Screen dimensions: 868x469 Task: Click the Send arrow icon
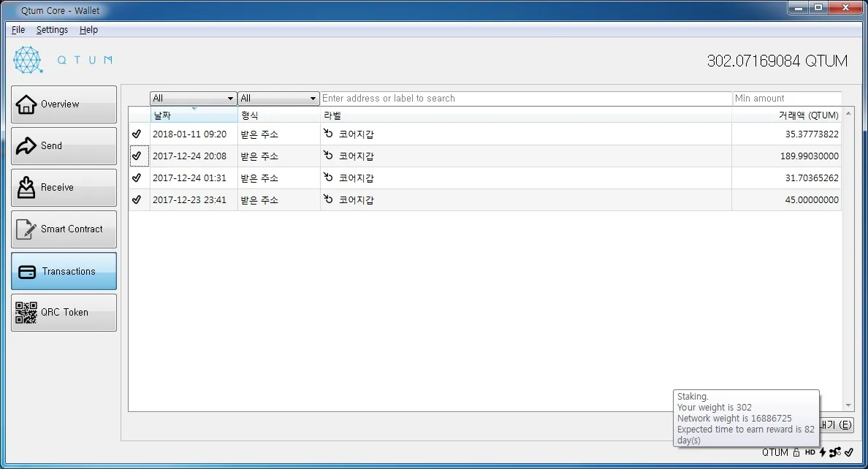(x=26, y=145)
